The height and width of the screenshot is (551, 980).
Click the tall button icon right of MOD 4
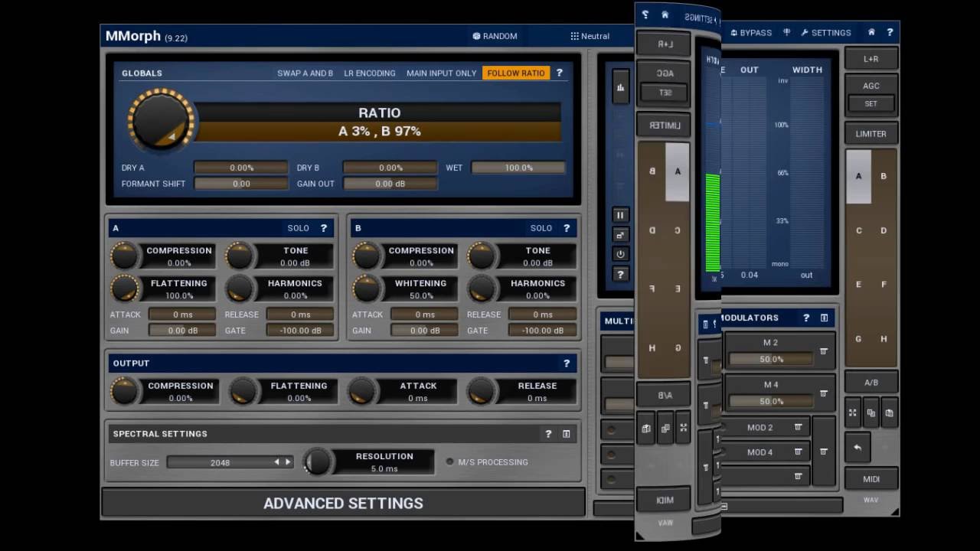click(x=824, y=452)
